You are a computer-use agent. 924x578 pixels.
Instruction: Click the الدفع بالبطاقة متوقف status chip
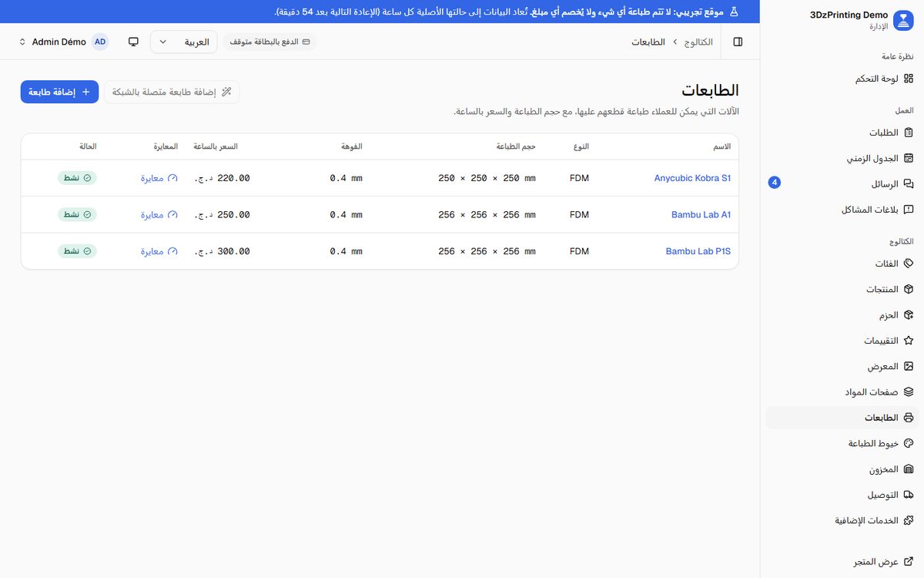[270, 42]
